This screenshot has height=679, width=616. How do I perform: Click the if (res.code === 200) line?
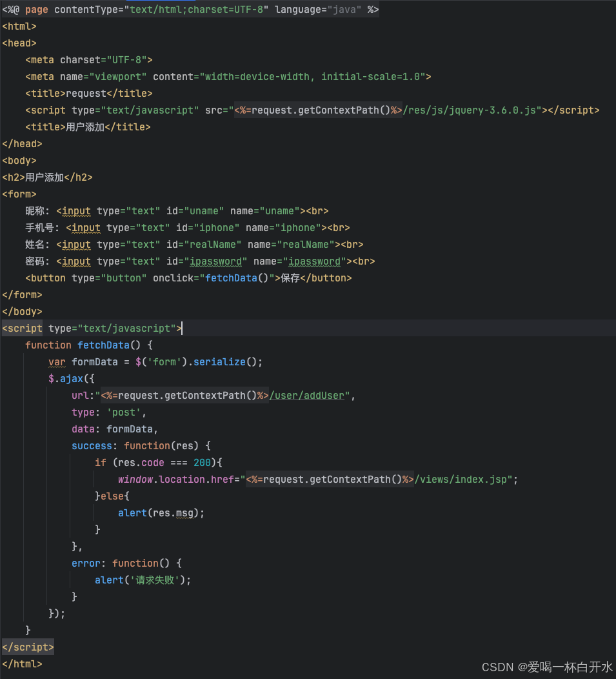click(159, 463)
